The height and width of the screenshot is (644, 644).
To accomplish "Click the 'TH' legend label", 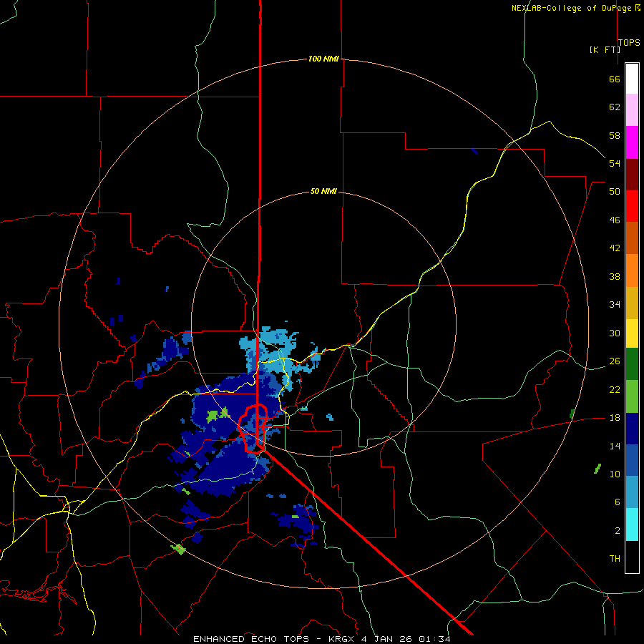I will point(615,559).
